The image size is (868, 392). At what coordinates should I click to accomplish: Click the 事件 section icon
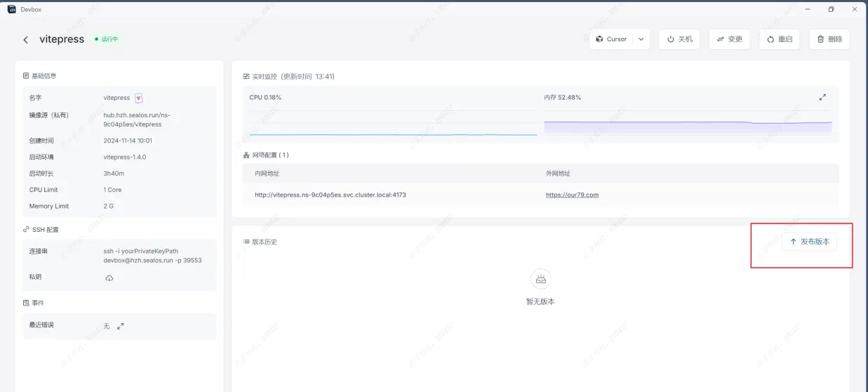point(26,303)
